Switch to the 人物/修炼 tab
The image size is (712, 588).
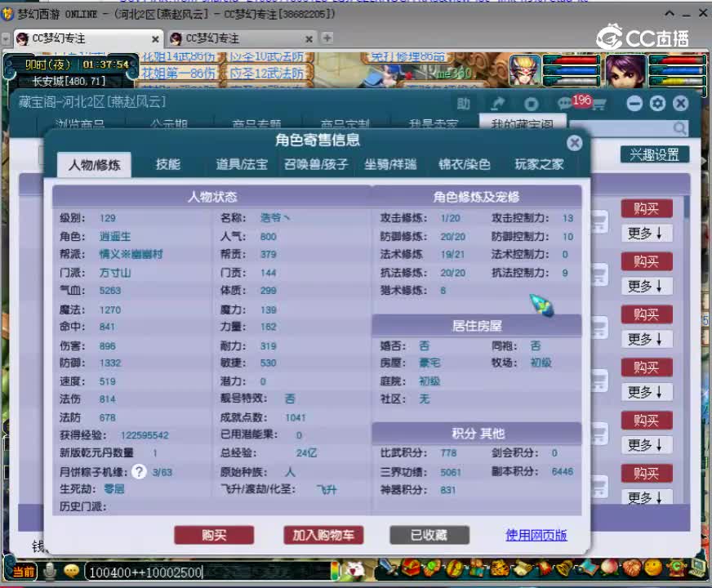point(95,164)
